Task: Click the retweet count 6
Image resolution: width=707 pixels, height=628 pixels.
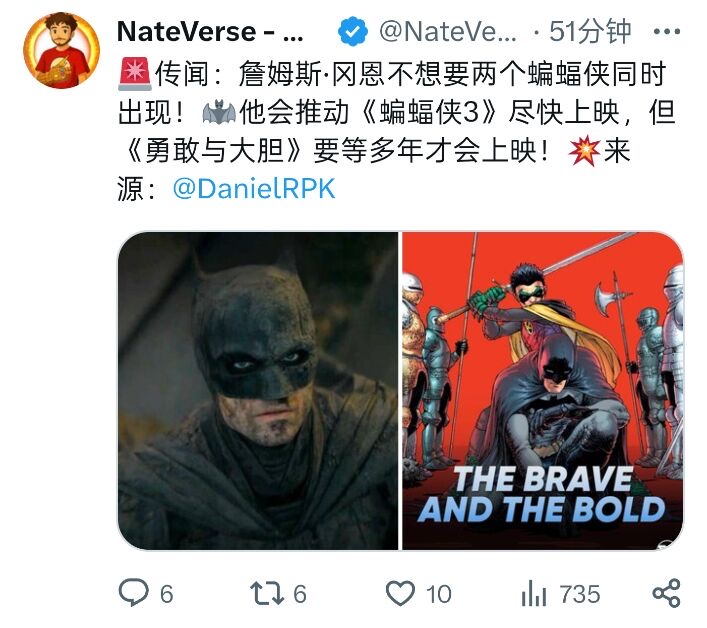Action: [x=300, y=594]
